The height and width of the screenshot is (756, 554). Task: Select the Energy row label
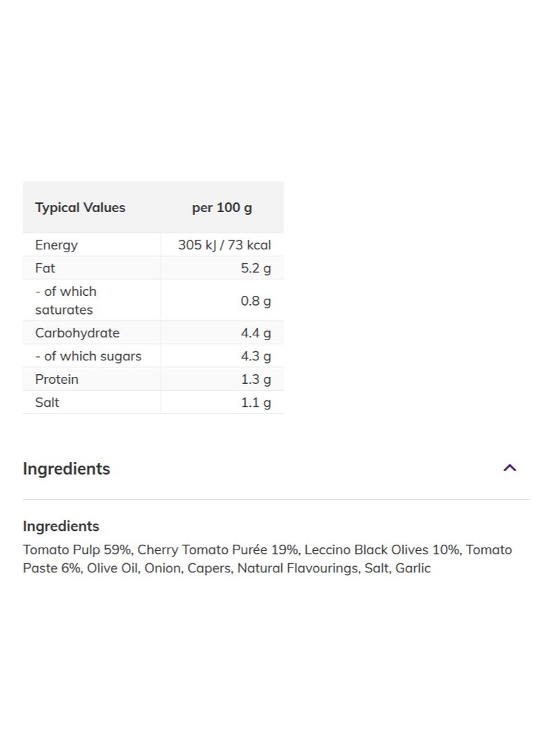[57, 245]
